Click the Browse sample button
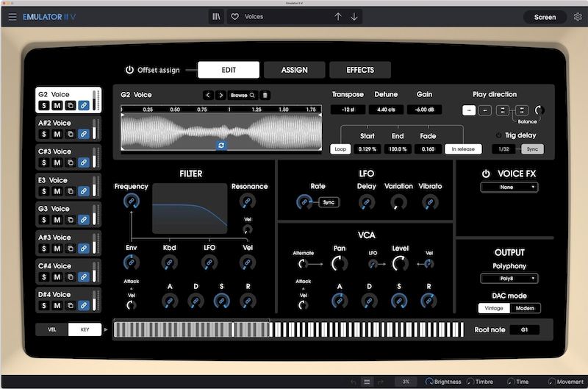This screenshot has height=389, width=588. [243, 96]
